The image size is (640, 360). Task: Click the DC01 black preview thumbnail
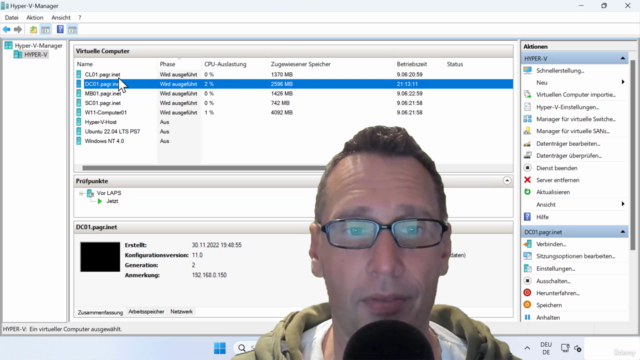point(100,257)
